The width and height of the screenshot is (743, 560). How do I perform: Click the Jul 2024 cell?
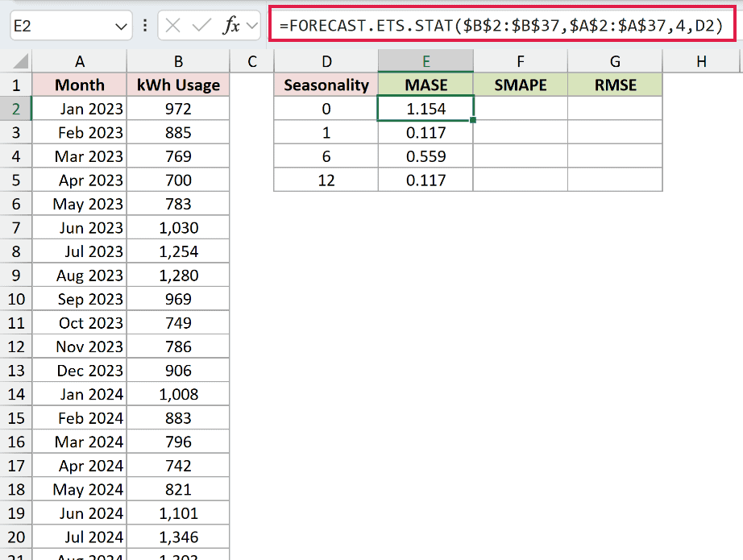pyautogui.click(x=80, y=537)
